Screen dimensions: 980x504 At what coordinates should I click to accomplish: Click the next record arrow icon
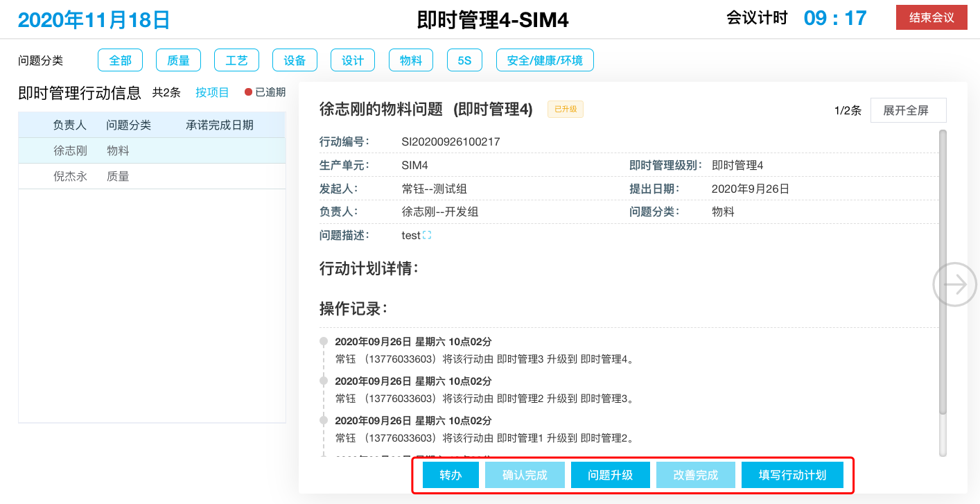(x=954, y=284)
